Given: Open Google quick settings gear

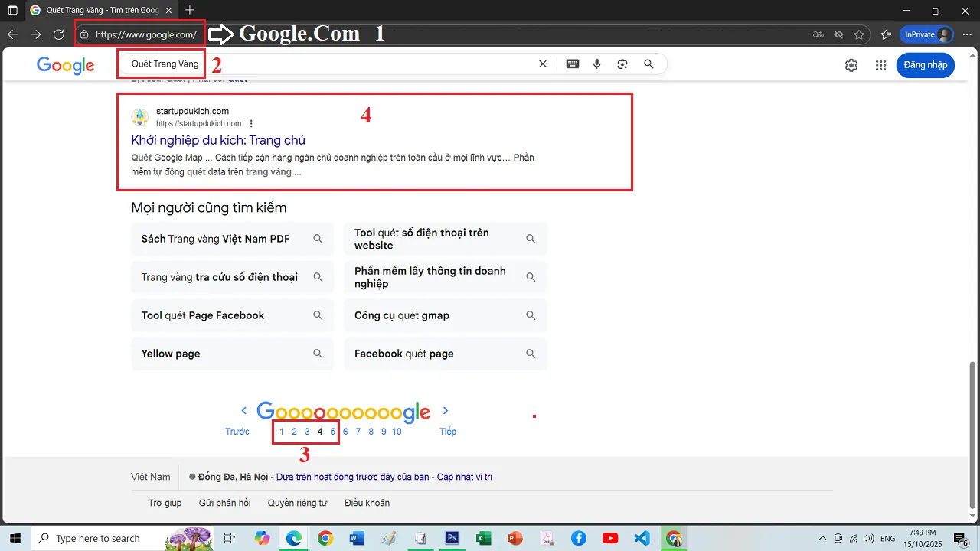Looking at the screenshot, I should click(851, 65).
